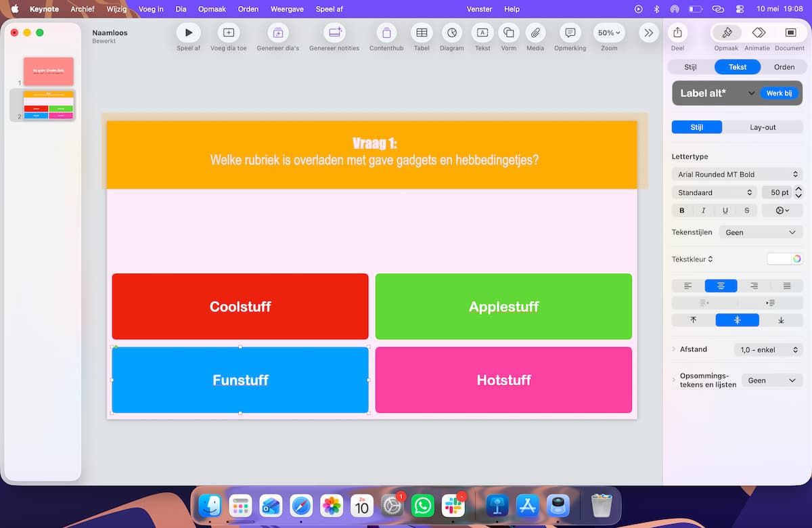Open the Standaard font style dropdown
Image resolution: width=812 pixels, height=528 pixels.
click(x=714, y=192)
